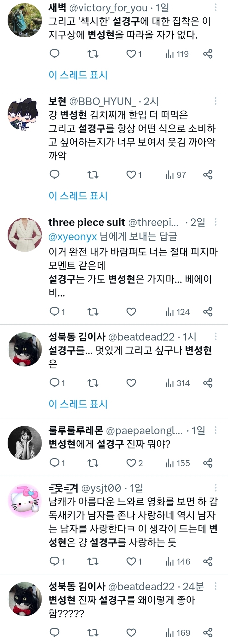This screenshot has width=228, height=644.
Task: Show this thread under 새벽's tweet
Action: click(78, 75)
